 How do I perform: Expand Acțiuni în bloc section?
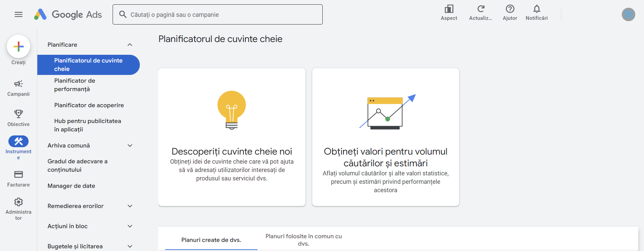click(x=130, y=226)
